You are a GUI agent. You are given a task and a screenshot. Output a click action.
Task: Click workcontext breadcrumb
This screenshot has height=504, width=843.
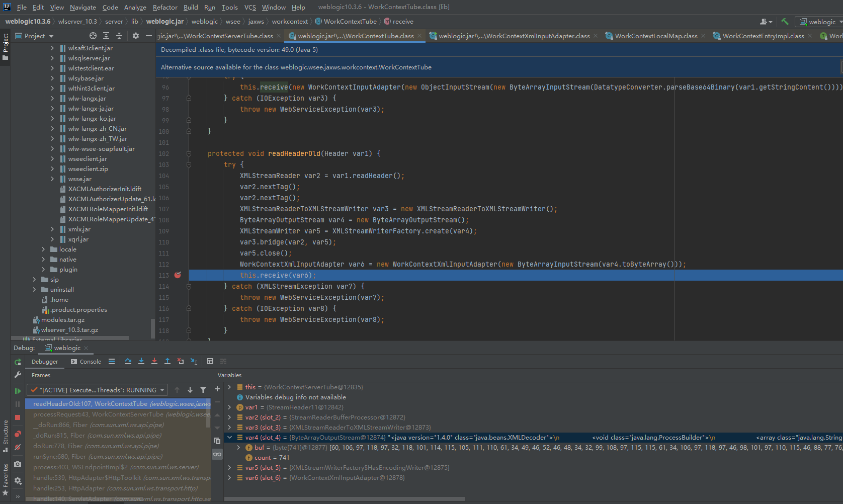(290, 22)
